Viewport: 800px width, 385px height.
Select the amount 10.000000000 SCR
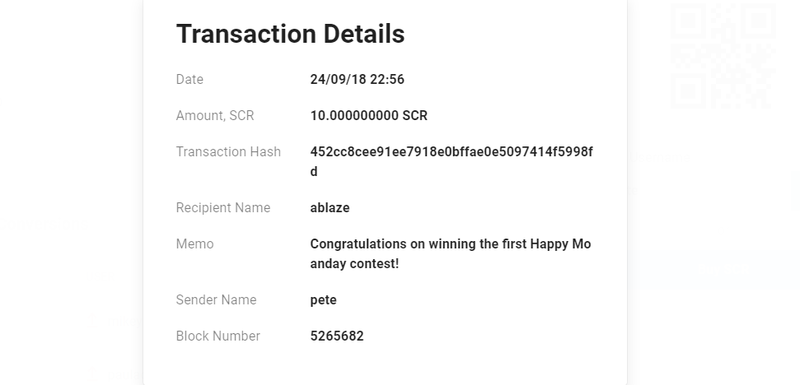[369, 116]
